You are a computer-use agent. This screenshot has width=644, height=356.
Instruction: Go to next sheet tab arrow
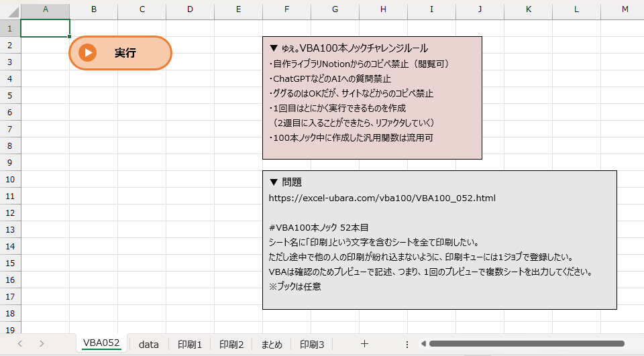tap(42, 344)
